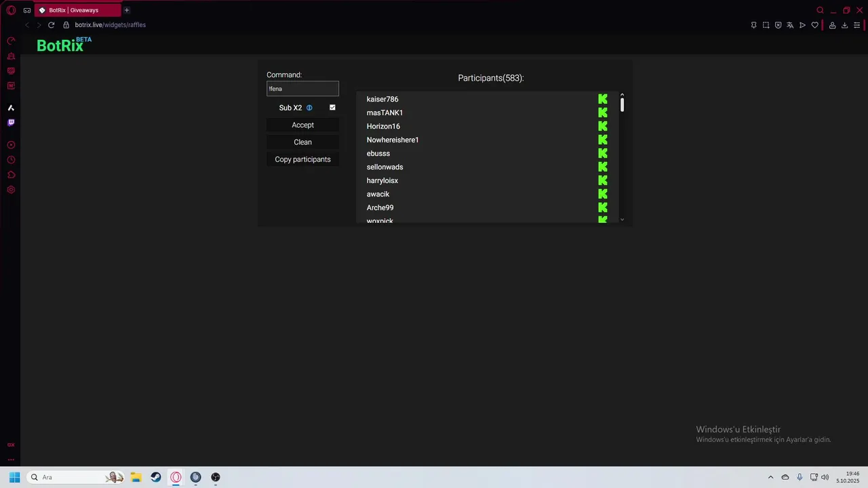Open GX Control speedometer icon in sidebar

tap(11, 41)
